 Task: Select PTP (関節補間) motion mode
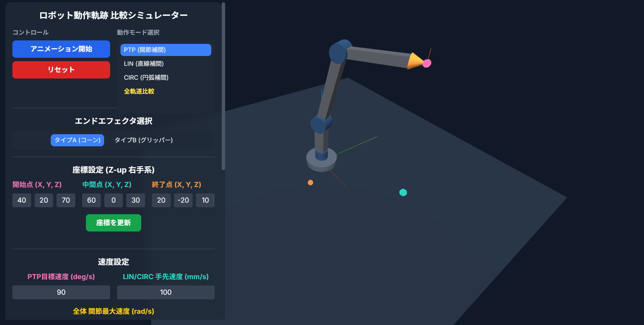[x=165, y=50]
